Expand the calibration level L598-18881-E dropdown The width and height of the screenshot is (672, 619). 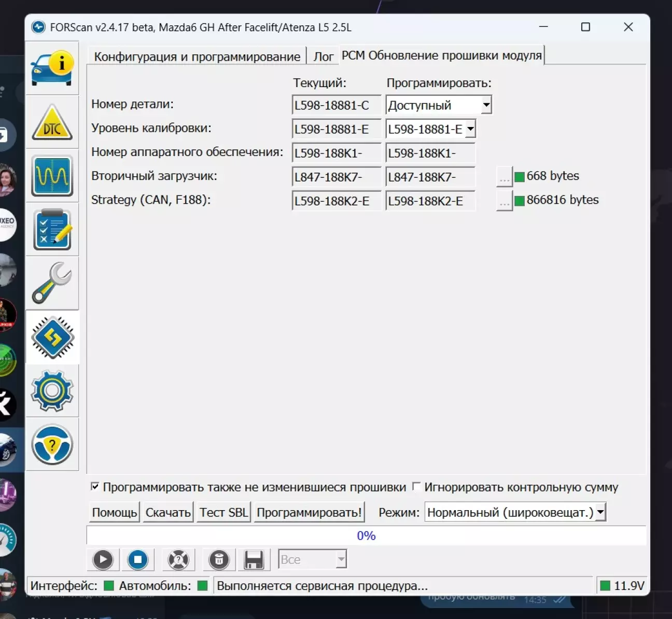click(x=470, y=129)
